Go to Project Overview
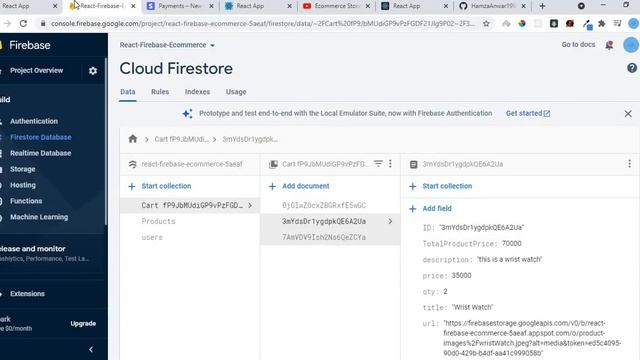The image size is (640, 360). pyautogui.click(x=37, y=71)
